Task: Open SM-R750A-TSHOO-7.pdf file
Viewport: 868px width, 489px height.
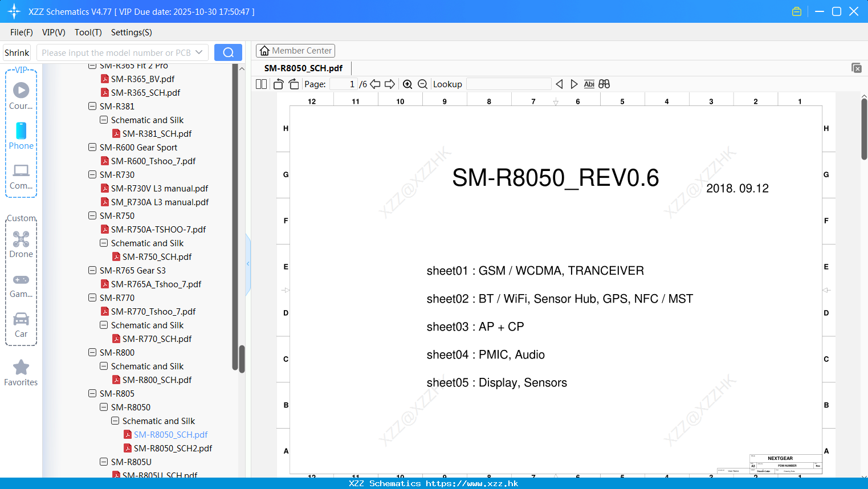Action: coord(158,229)
